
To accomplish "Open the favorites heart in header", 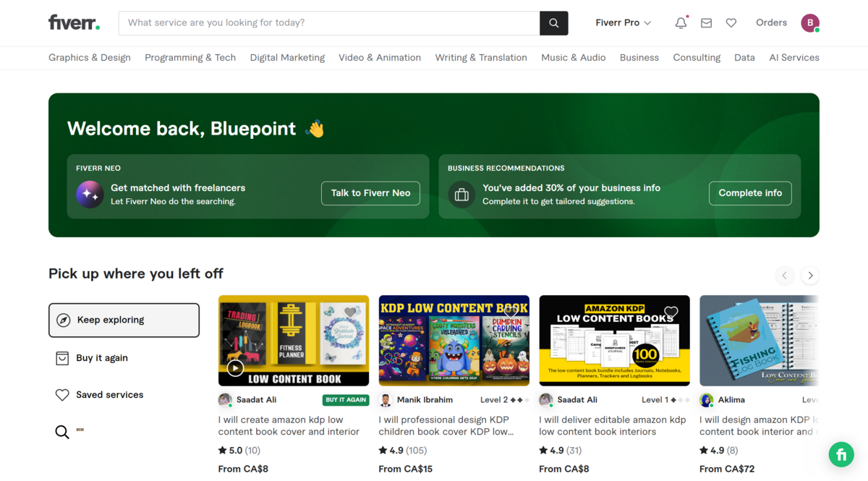I will point(731,23).
